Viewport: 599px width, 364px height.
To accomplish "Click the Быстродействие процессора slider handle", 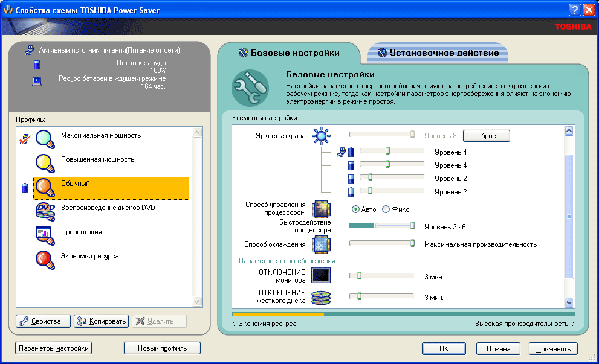I will [x=413, y=226].
